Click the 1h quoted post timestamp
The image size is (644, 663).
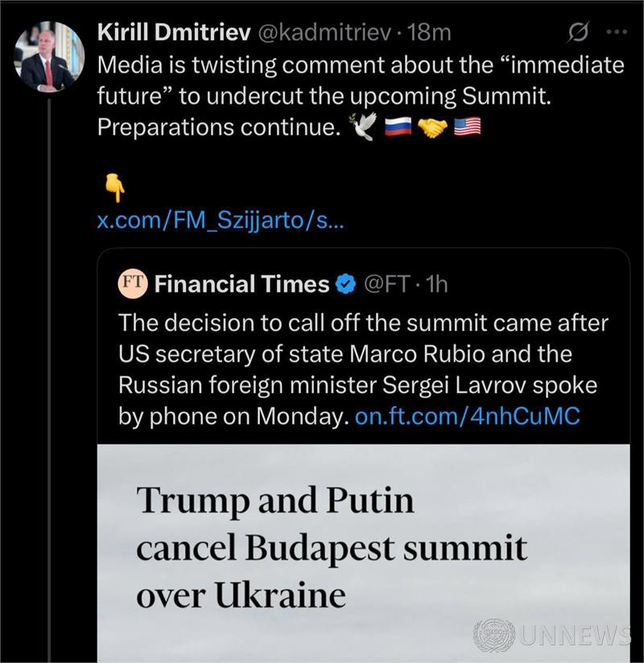tap(436, 284)
